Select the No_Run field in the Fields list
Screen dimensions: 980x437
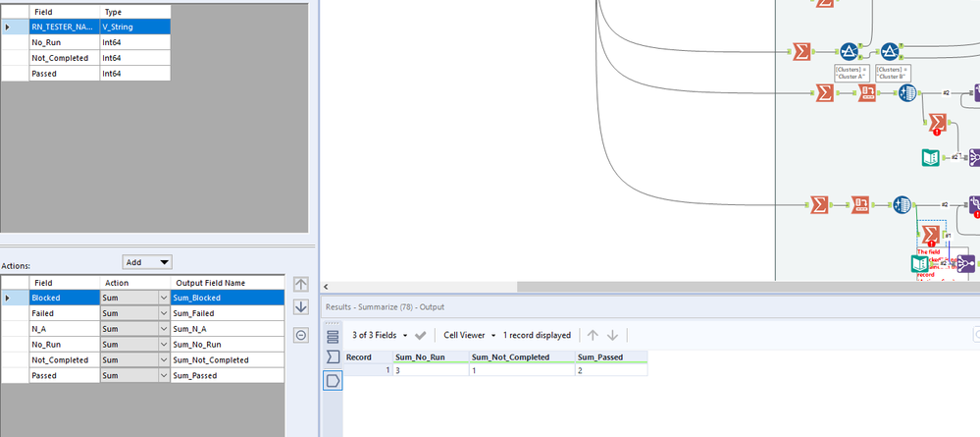tap(65, 42)
